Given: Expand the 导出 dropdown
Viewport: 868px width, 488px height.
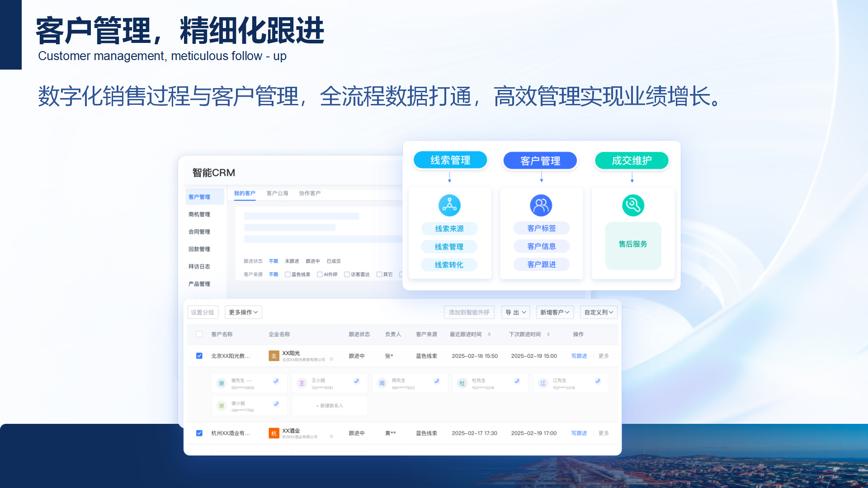Looking at the screenshot, I should [515, 312].
